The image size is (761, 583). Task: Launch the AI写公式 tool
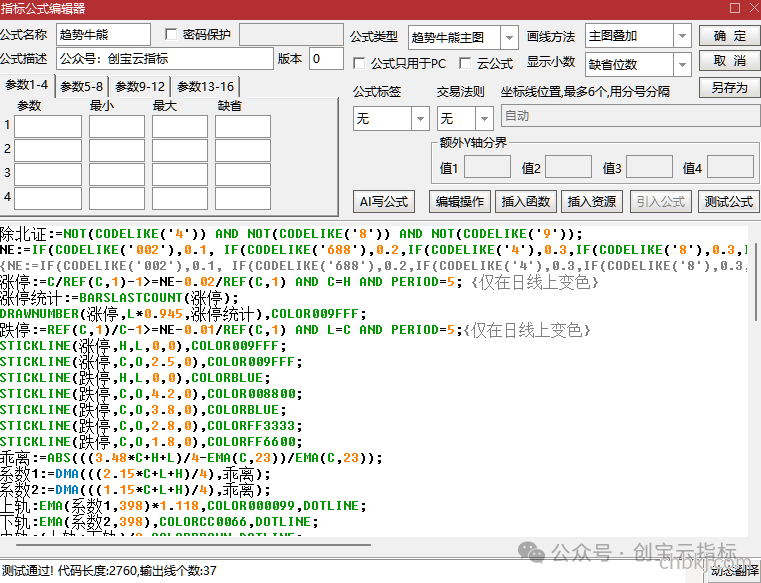384,201
